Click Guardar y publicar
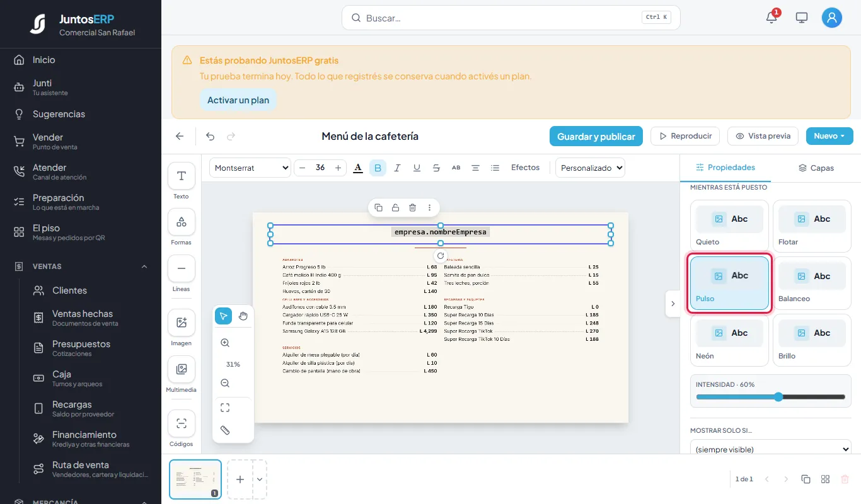This screenshot has height=504, width=861. (596, 136)
